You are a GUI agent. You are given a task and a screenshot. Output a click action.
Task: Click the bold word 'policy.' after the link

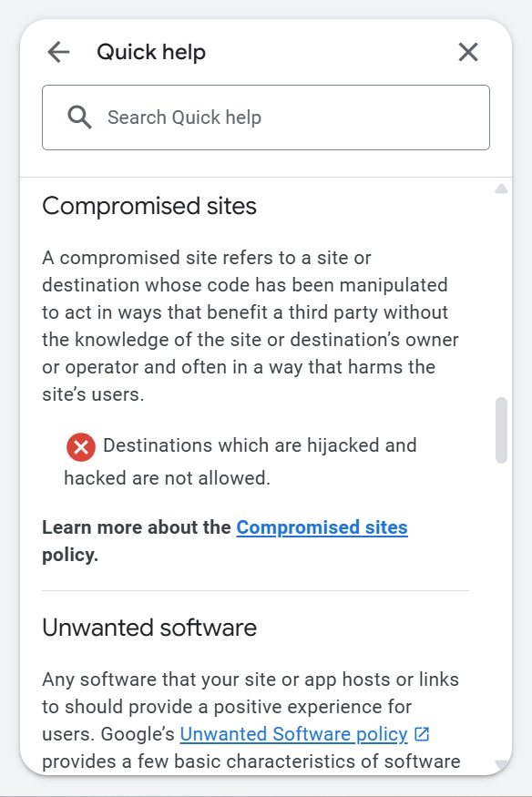(70, 555)
